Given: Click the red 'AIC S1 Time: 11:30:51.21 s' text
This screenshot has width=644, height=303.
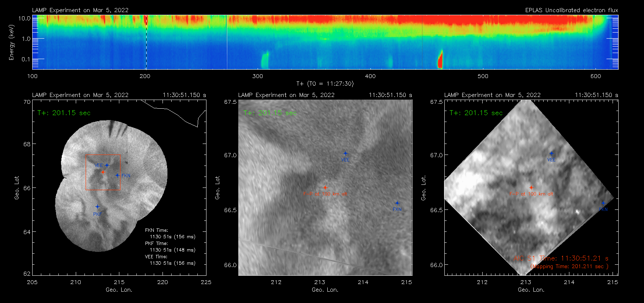Looking at the screenshot, I should click(x=561, y=258).
